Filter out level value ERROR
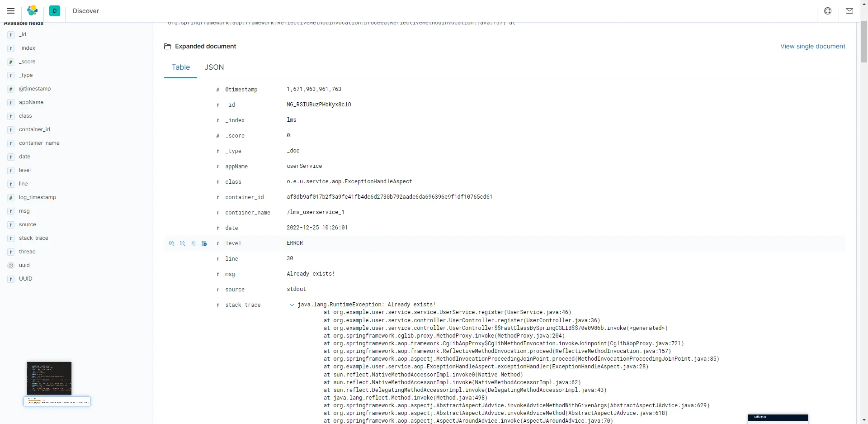 [x=183, y=243]
